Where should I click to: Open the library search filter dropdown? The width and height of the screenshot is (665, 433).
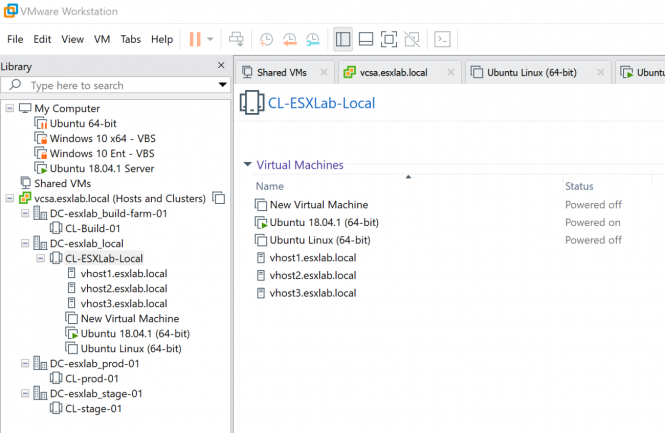coord(222,85)
